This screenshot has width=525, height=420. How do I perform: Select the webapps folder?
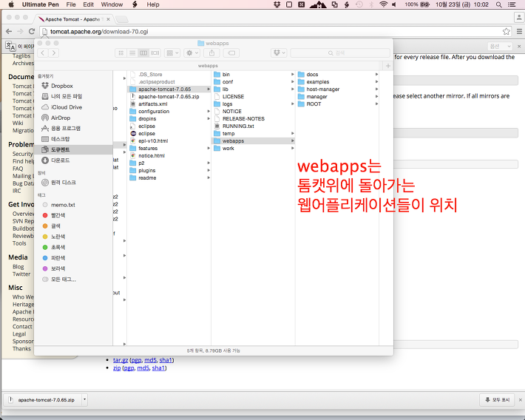coord(254,140)
